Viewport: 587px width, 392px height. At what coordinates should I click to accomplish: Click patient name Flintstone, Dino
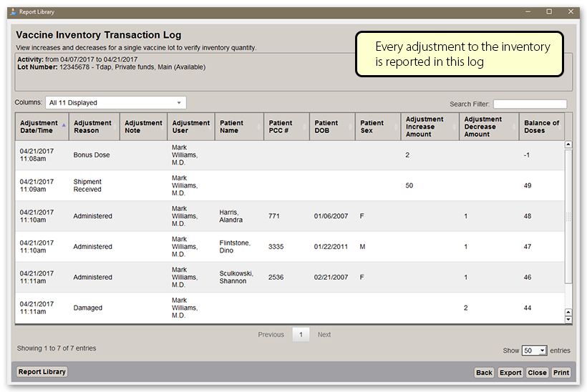[x=235, y=247]
